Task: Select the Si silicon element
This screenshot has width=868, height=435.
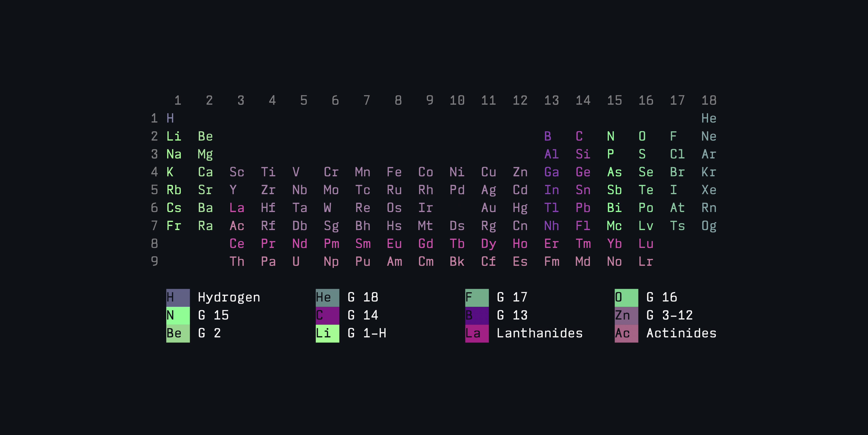Action: 583,154
